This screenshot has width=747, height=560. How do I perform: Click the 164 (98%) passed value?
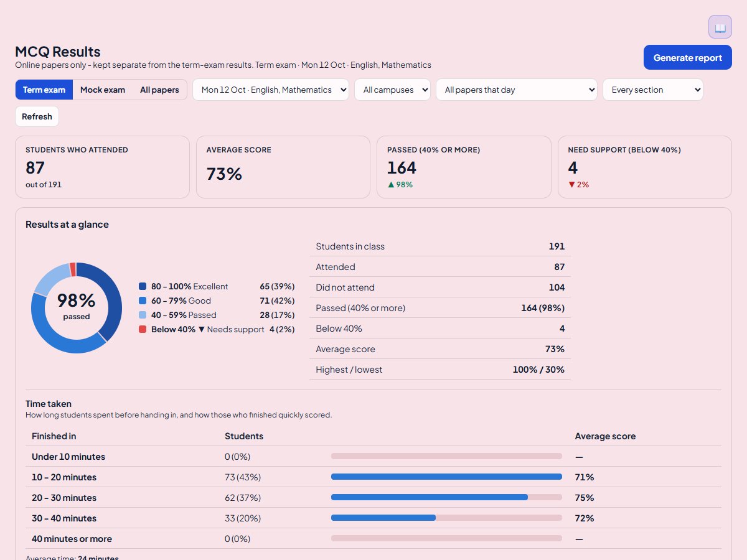543,308
